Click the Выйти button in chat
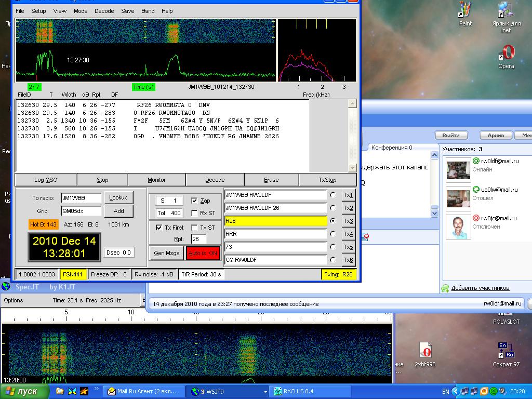Image resolution: width=532 pixels, height=399 pixels. click(451, 136)
